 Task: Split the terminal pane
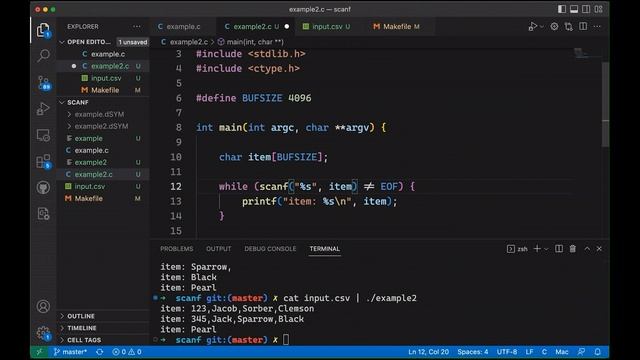point(559,249)
